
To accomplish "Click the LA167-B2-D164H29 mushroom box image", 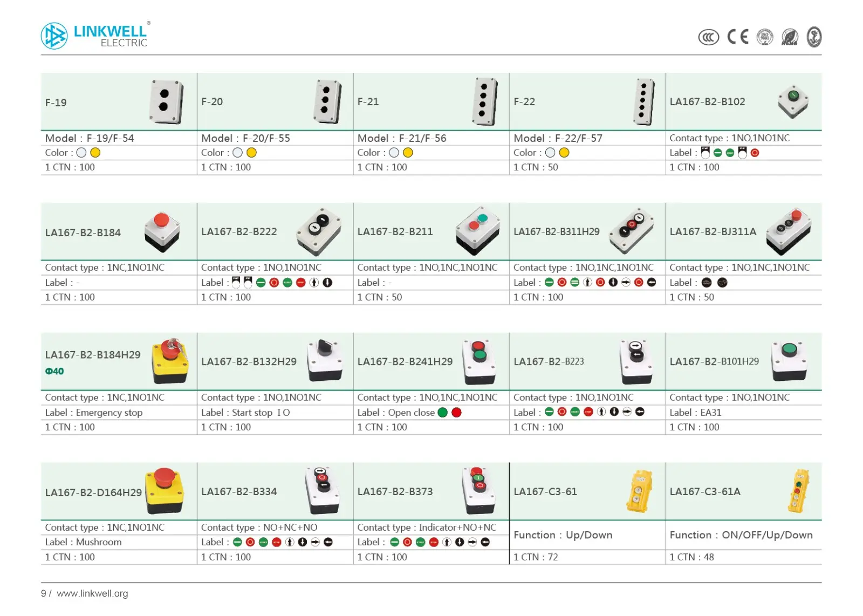I will (165, 491).
